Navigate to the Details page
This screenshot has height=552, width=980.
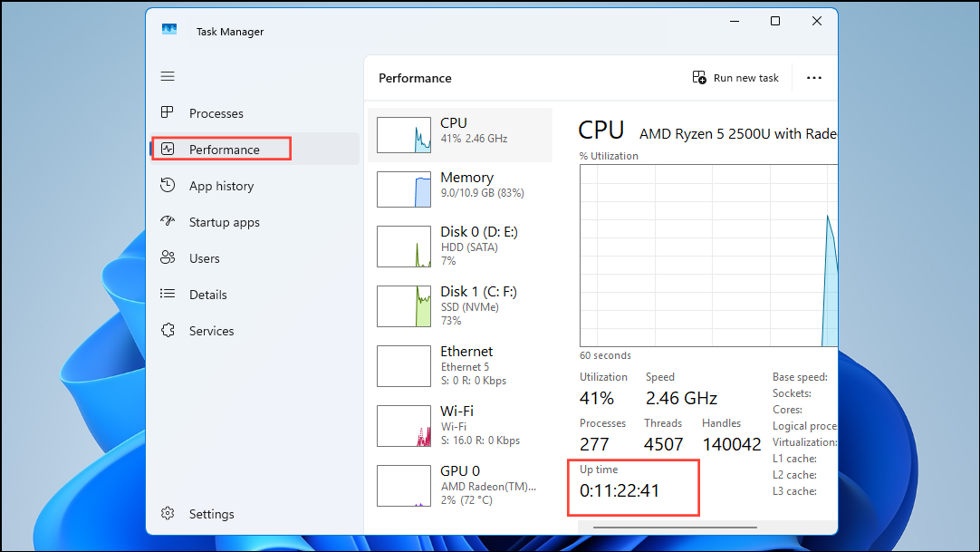tap(255, 295)
